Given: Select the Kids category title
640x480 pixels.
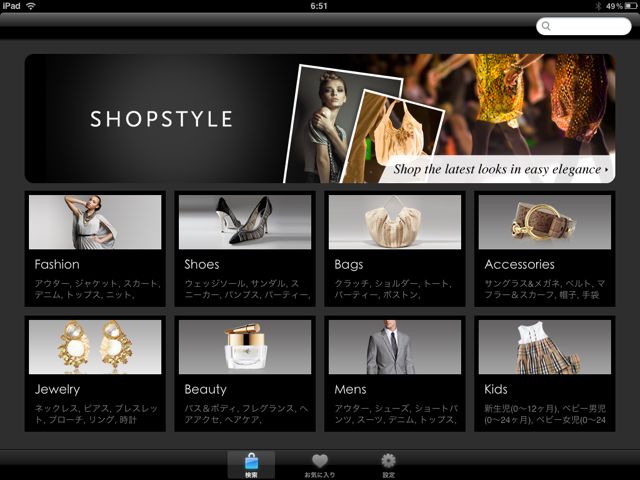Looking at the screenshot, I should (x=496, y=389).
